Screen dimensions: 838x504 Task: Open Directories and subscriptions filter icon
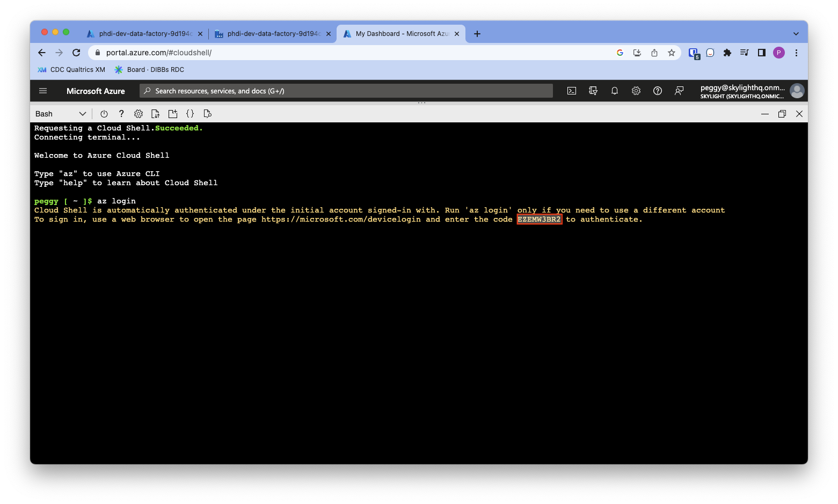pyautogui.click(x=593, y=91)
